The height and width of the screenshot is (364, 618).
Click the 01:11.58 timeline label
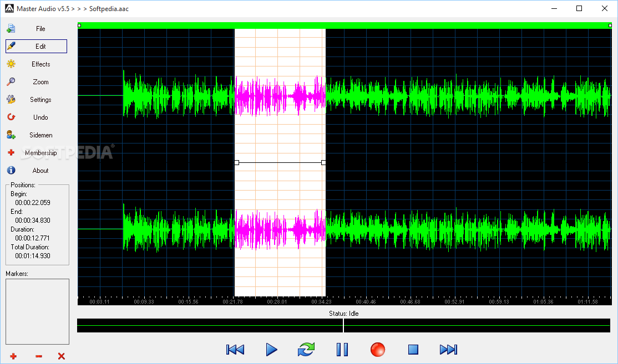[587, 302]
